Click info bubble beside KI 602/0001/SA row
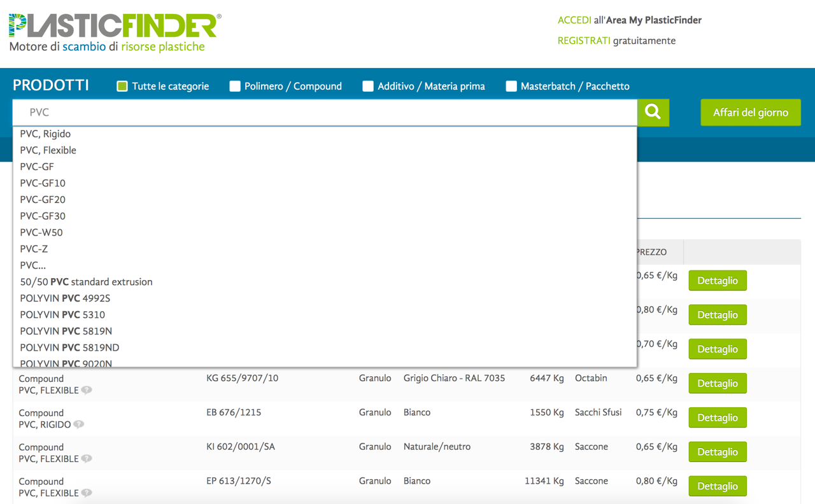The image size is (815, 504). [87, 459]
